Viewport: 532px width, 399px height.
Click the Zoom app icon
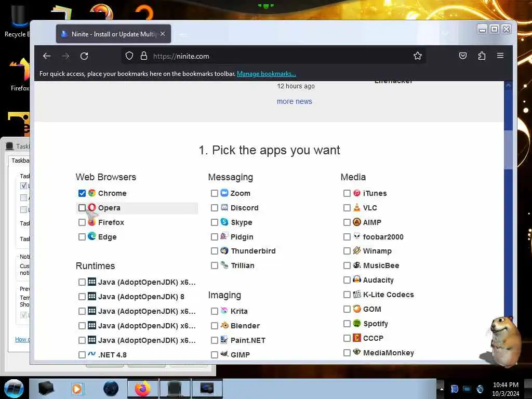(x=224, y=193)
